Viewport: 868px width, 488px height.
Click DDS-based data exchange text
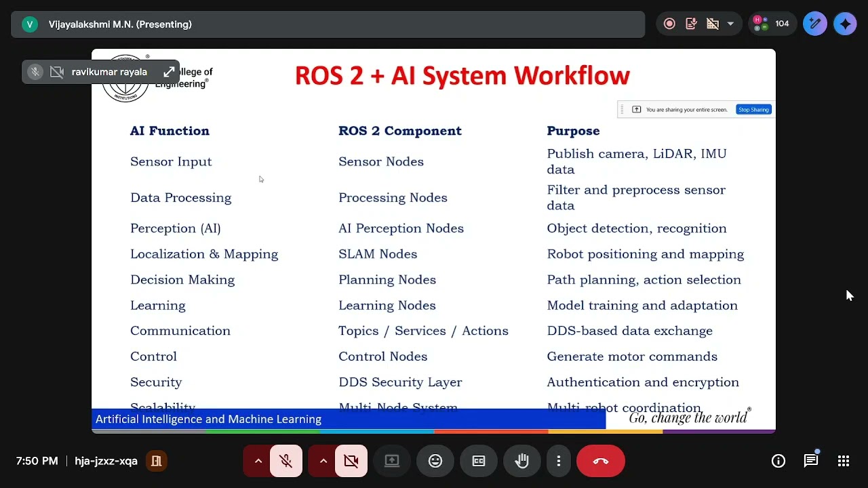(x=630, y=331)
